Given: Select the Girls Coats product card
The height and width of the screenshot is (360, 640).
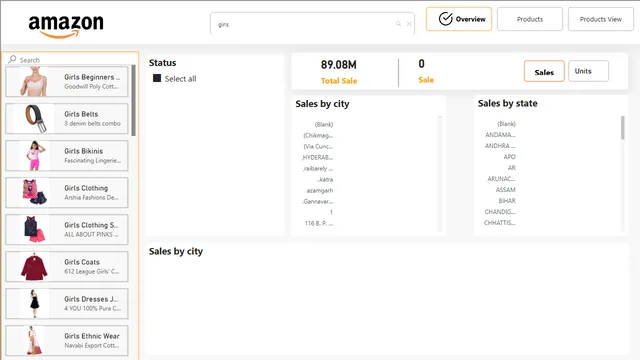Looking at the screenshot, I should point(67,267).
